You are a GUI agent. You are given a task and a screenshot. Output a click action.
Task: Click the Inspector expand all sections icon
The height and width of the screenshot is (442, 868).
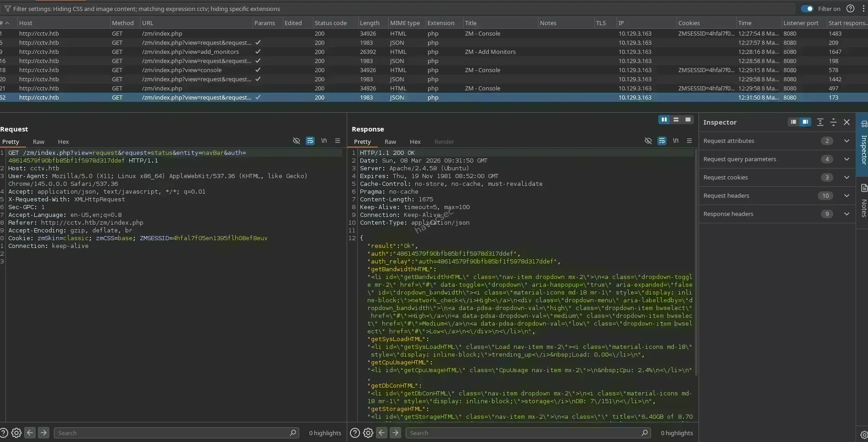click(x=820, y=122)
